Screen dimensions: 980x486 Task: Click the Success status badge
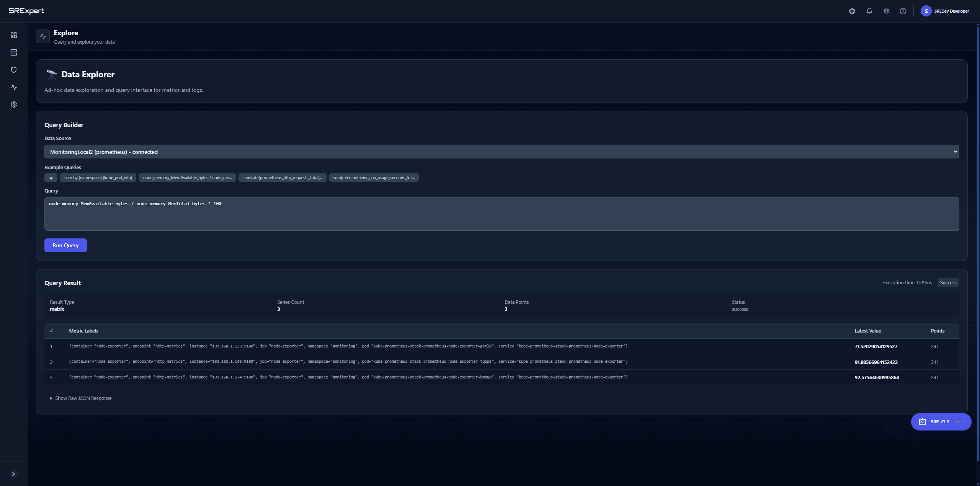(948, 283)
